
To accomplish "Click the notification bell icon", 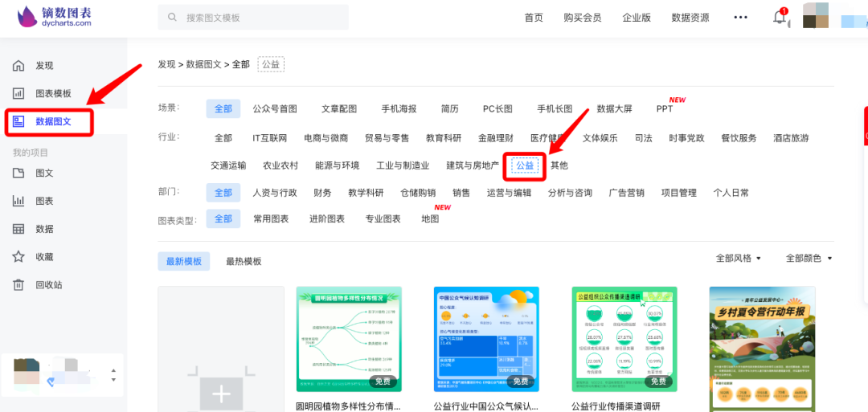I will tap(779, 18).
